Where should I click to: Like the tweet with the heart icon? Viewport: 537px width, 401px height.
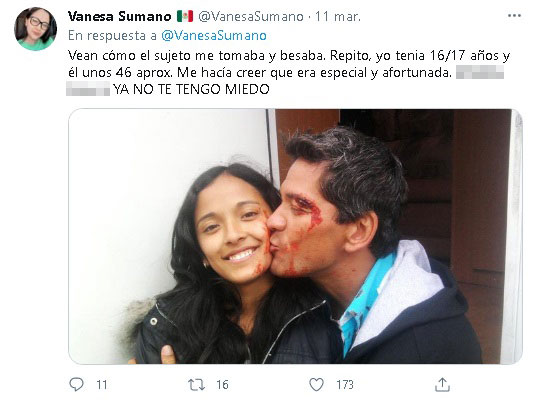tap(316, 385)
